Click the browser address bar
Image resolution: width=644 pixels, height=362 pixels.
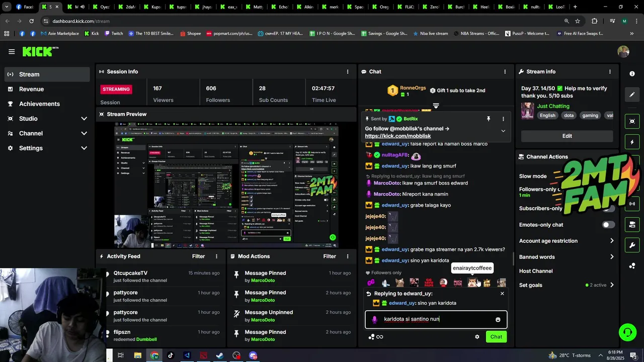click(302, 21)
